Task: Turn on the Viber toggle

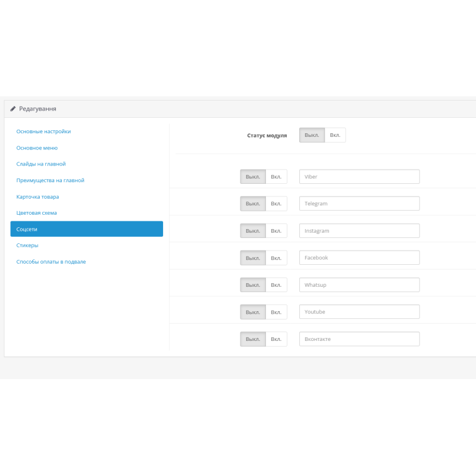Action: (276, 176)
